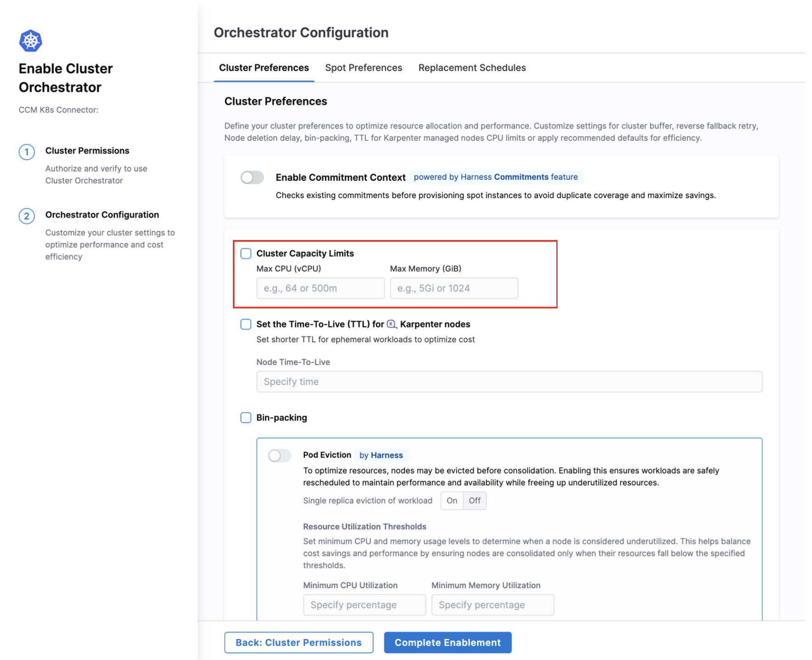
Task: Set single replica eviction to Off
Action: click(x=474, y=501)
